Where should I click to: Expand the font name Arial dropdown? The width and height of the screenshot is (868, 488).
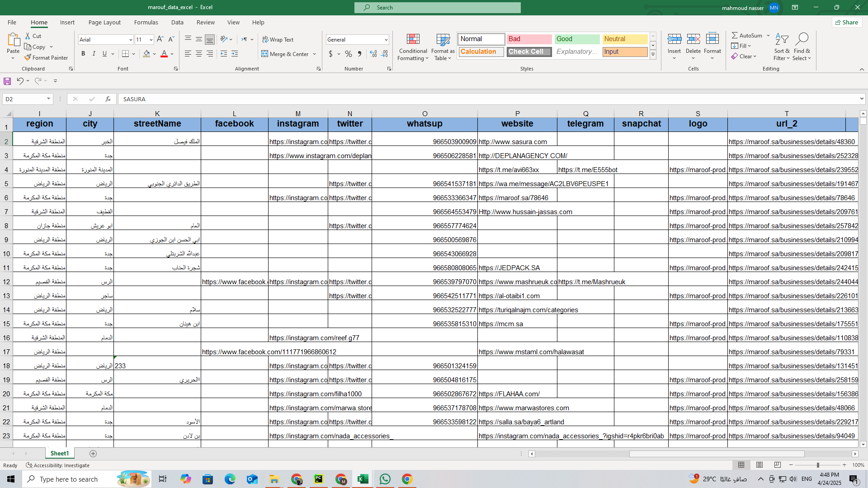(131, 40)
